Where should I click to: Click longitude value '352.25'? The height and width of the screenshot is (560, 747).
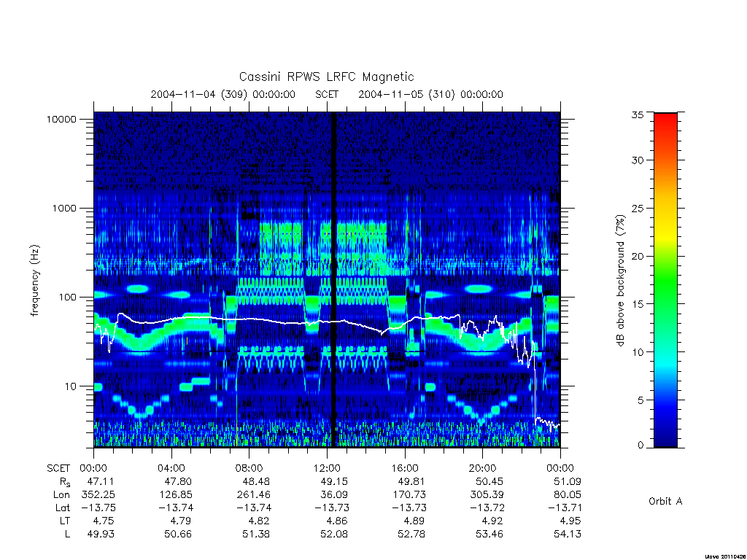98,495
